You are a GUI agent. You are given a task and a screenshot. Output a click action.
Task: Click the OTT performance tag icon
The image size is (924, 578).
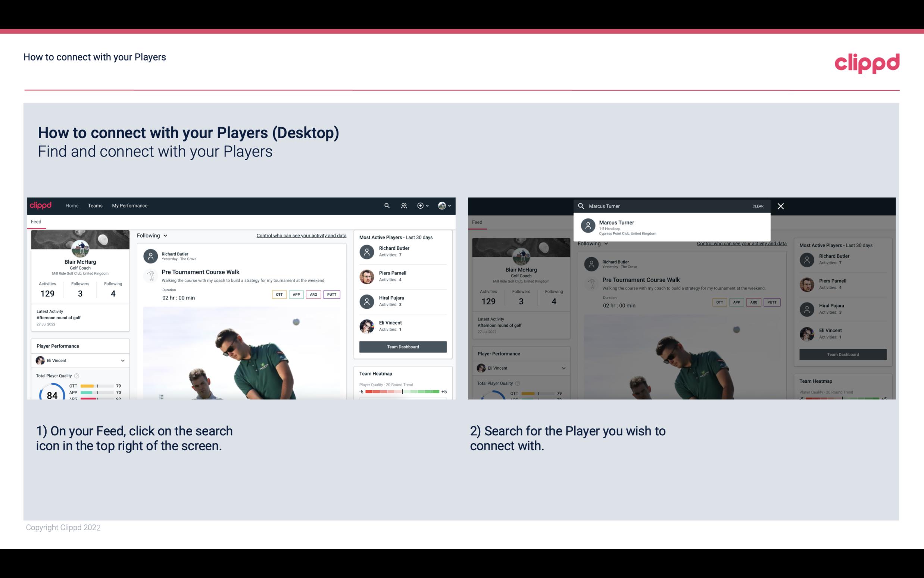pyautogui.click(x=278, y=293)
